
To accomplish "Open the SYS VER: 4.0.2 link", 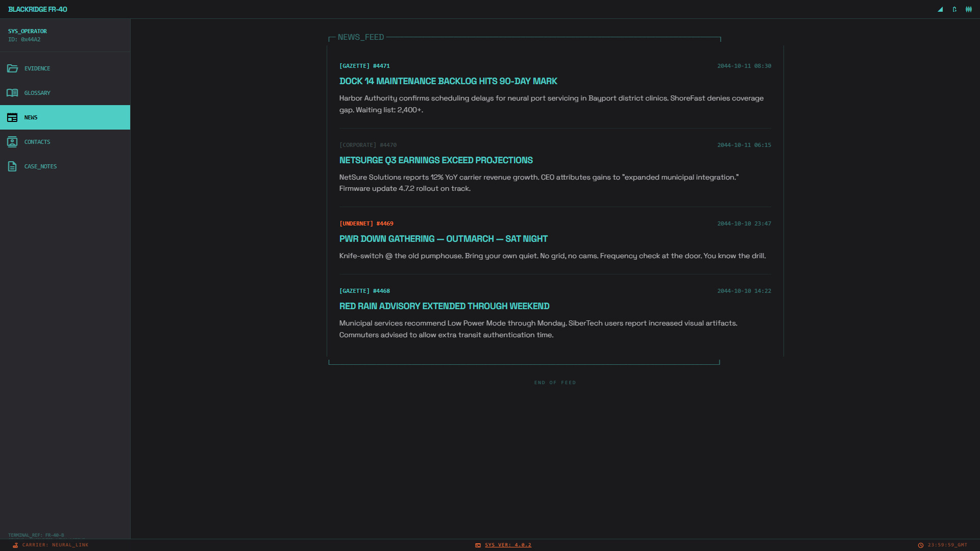I will coord(507,544).
